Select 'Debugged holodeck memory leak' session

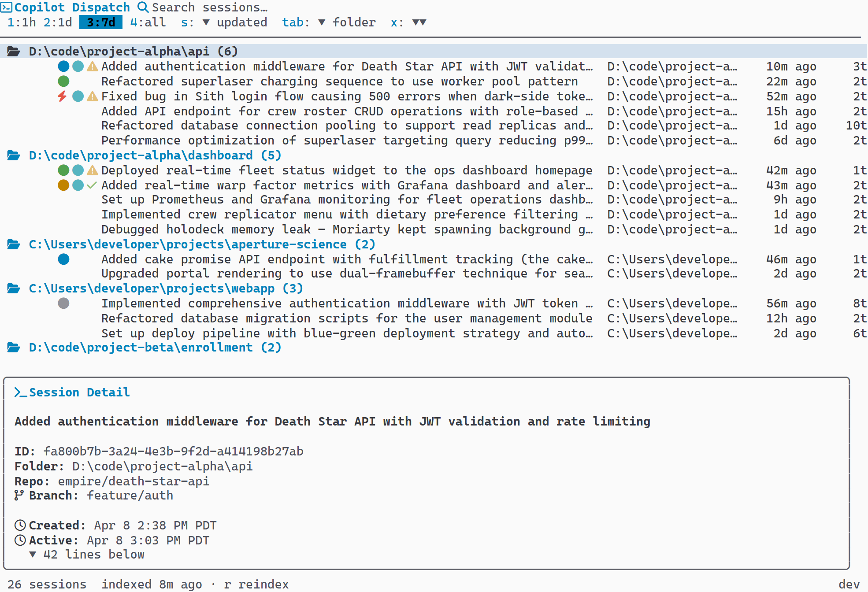(x=434, y=229)
